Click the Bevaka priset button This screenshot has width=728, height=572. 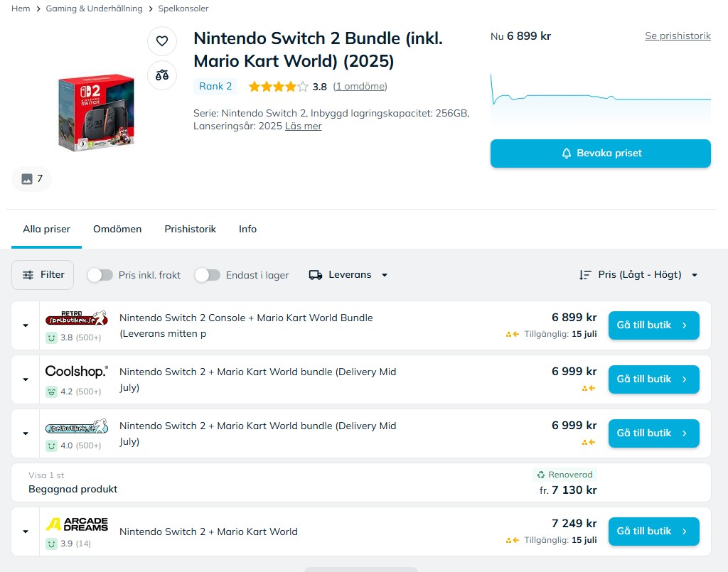pyautogui.click(x=600, y=153)
